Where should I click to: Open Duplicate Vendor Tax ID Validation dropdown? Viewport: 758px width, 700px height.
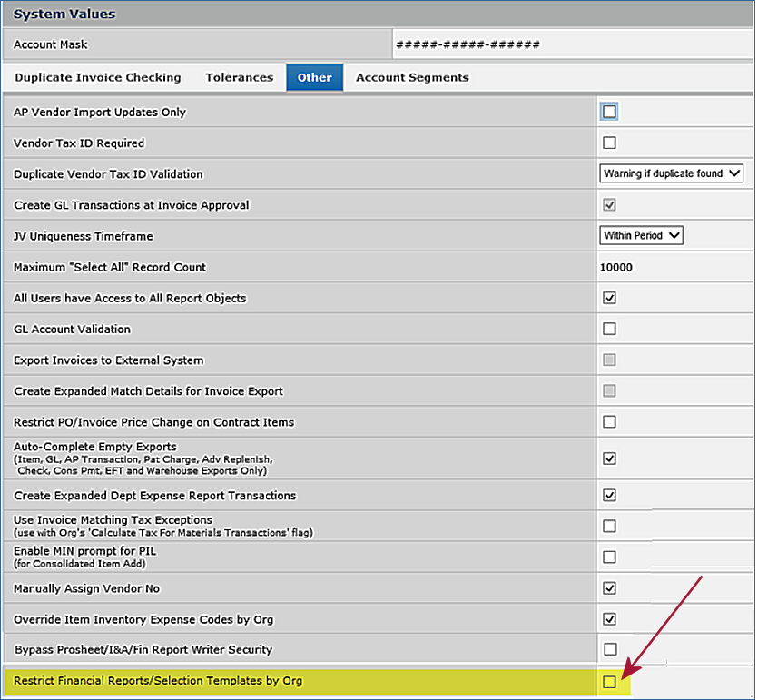coord(672,173)
